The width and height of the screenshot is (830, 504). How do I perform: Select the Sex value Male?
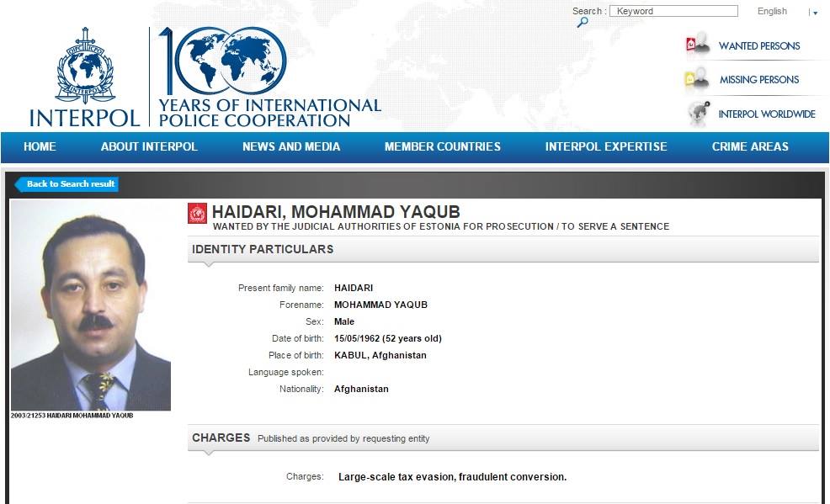(x=344, y=321)
